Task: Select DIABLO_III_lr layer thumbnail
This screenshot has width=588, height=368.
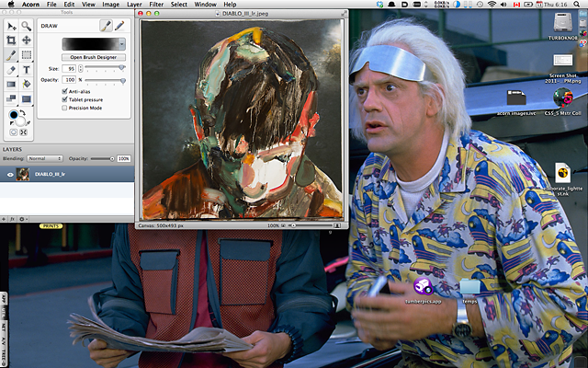Action: (22, 174)
